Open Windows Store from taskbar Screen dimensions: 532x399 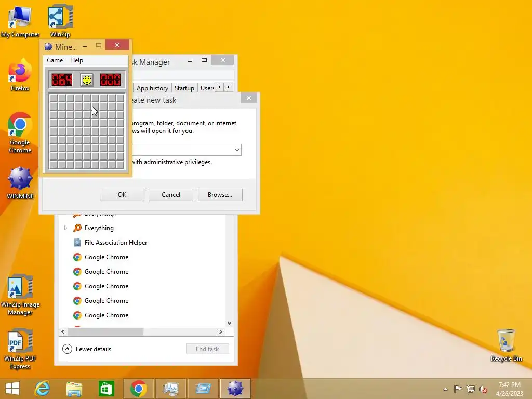click(106, 389)
